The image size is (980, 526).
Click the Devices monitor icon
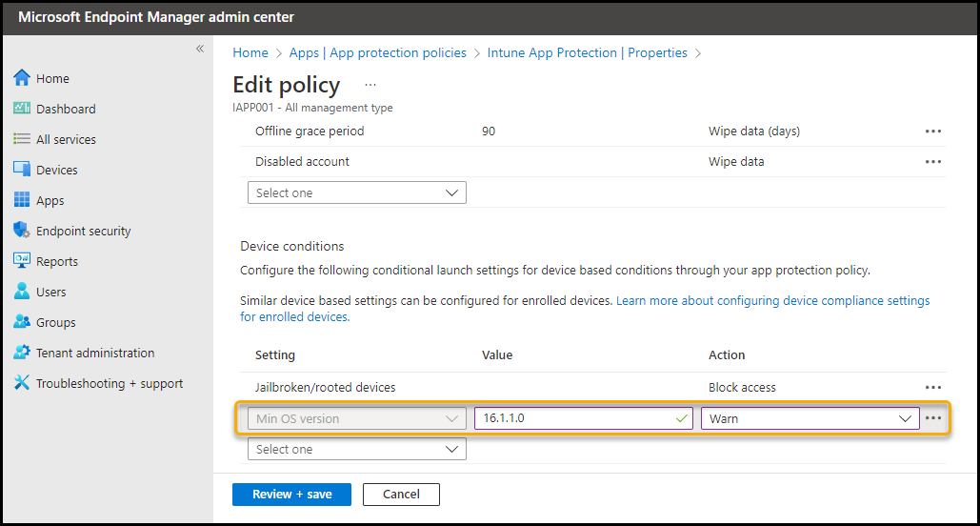(22, 170)
